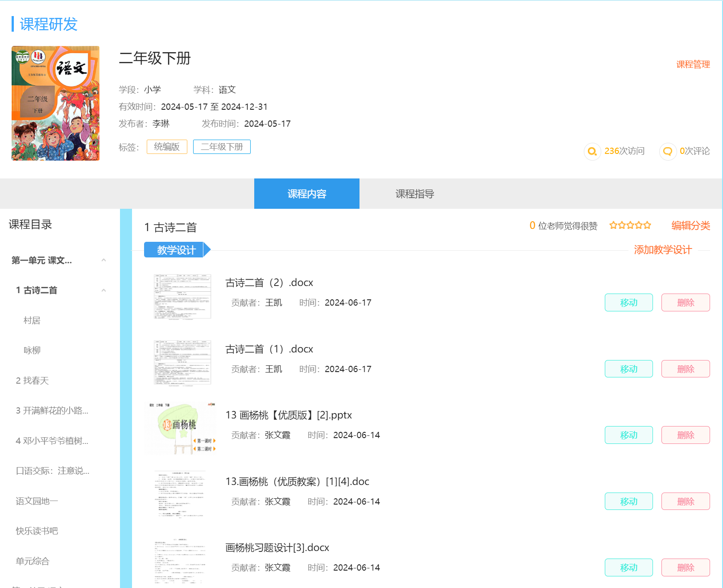Switch to the 课程指导 tab
The height and width of the screenshot is (588, 723).
[x=415, y=194]
